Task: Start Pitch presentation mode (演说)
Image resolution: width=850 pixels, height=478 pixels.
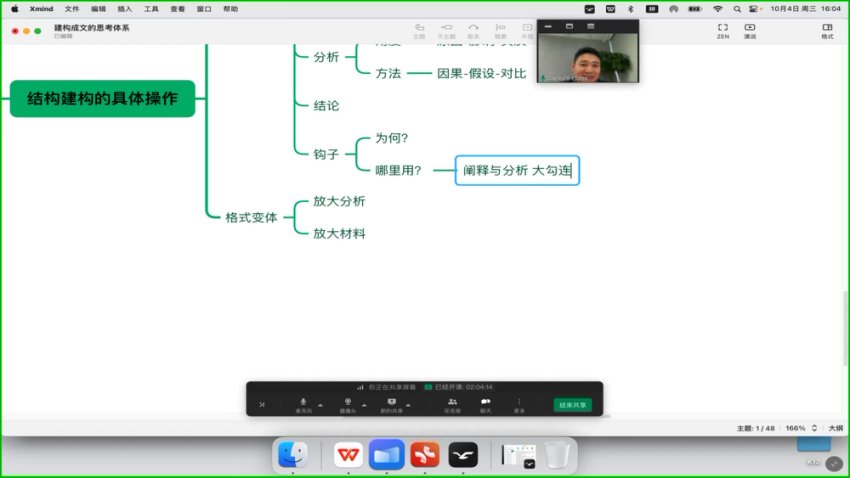Action: 749,30
